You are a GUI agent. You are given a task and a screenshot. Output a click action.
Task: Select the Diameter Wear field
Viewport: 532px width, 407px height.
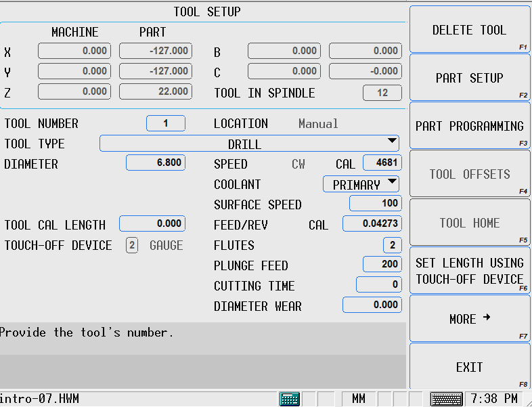point(372,305)
